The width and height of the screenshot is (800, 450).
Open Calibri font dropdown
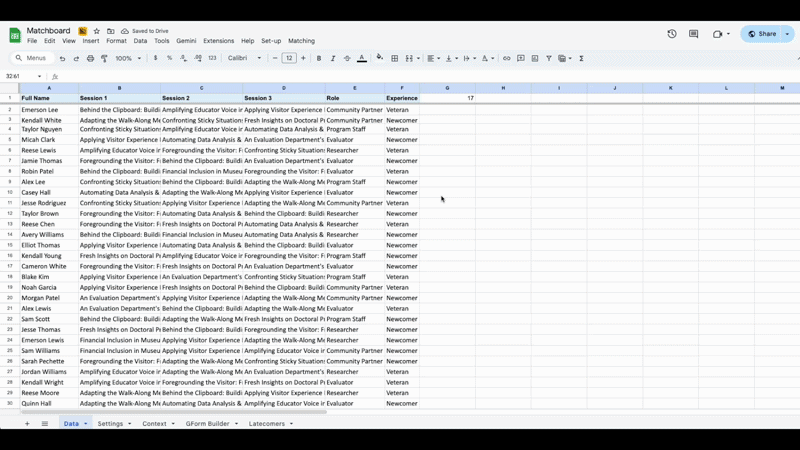pos(244,58)
